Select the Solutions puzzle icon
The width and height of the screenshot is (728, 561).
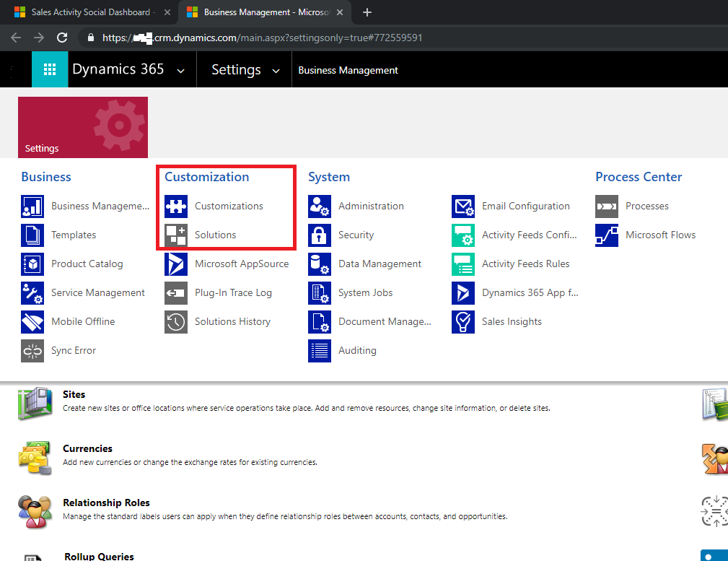(175, 235)
